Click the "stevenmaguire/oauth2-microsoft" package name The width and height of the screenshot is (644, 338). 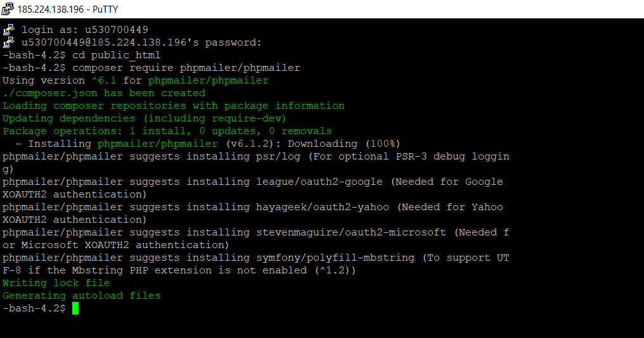351,232
